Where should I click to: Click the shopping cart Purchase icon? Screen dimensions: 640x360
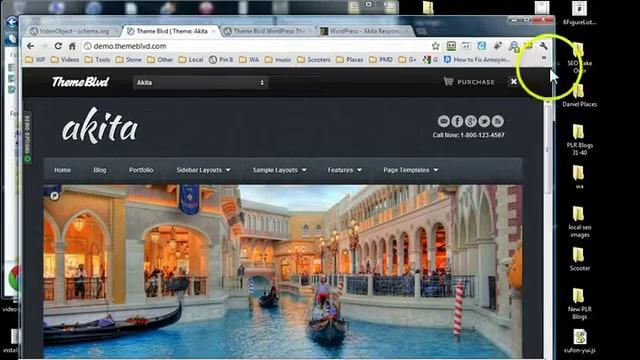[449, 82]
